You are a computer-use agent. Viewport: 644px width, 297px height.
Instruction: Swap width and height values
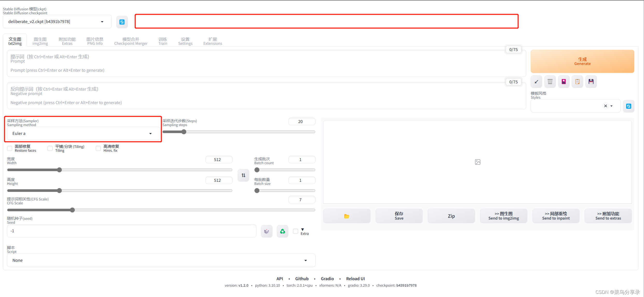(x=243, y=175)
